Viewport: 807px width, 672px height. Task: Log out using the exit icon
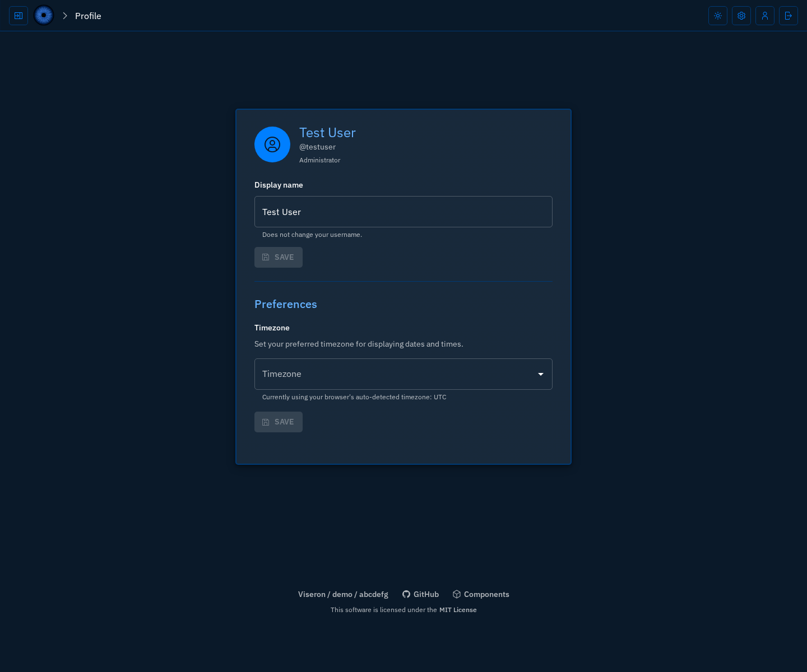pos(789,16)
